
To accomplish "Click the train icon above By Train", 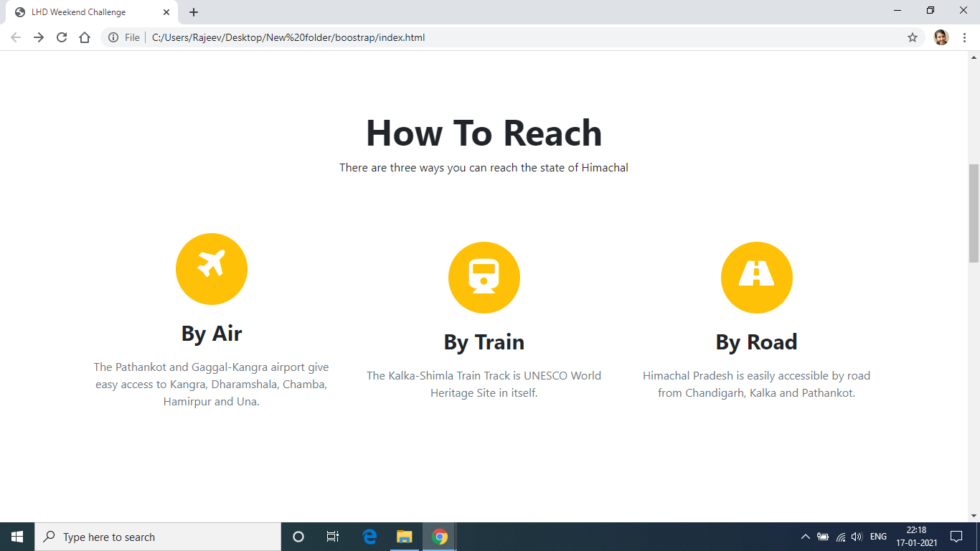I will click(x=484, y=277).
